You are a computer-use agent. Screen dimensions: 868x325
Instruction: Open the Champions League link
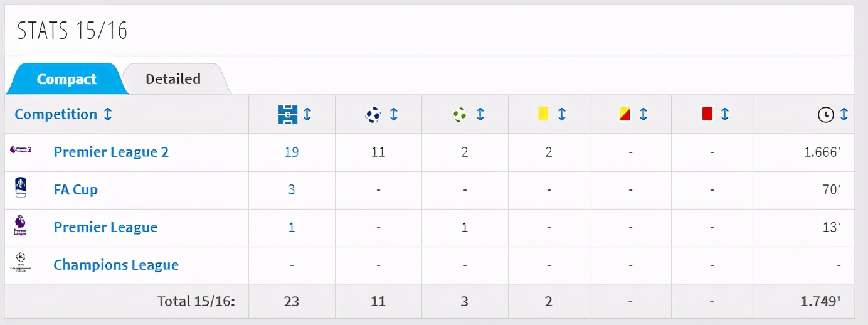pos(116,265)
